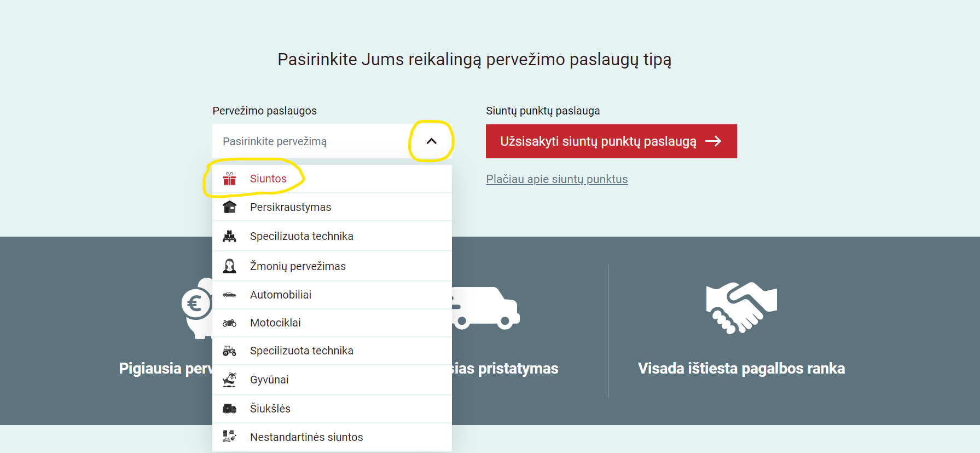Collapse the dropdown using the chevron arrow
The image size is (980, 453).
point(431,141)
